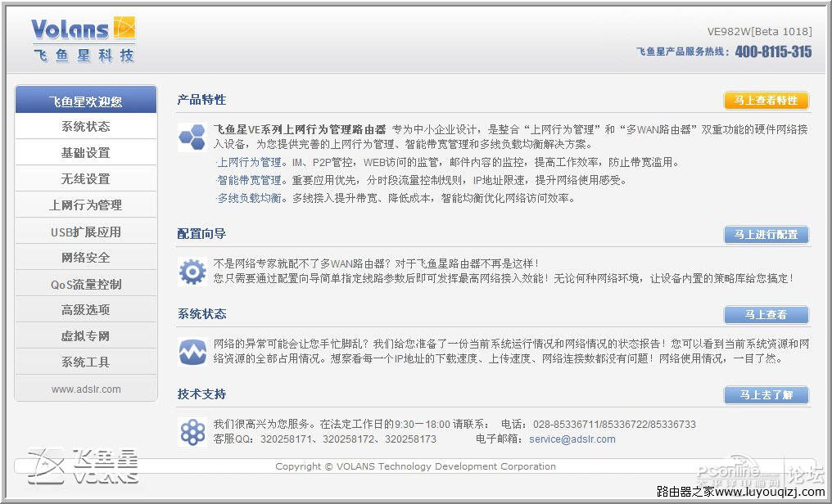
Task: Click the 配置向导 section heading
Action: (x=201, y=234)
